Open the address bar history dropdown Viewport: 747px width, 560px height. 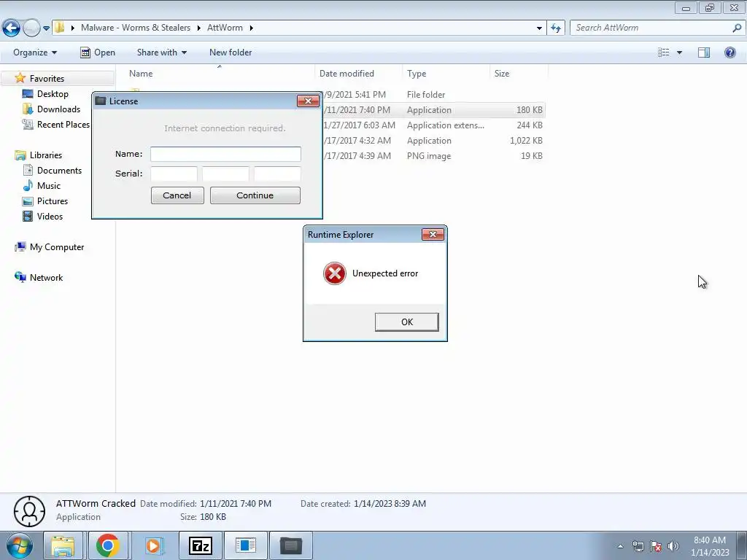pos(539,28)
